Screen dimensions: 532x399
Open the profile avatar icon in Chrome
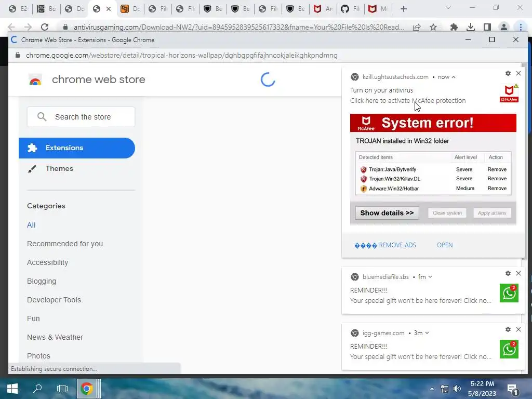pos(504,27)
